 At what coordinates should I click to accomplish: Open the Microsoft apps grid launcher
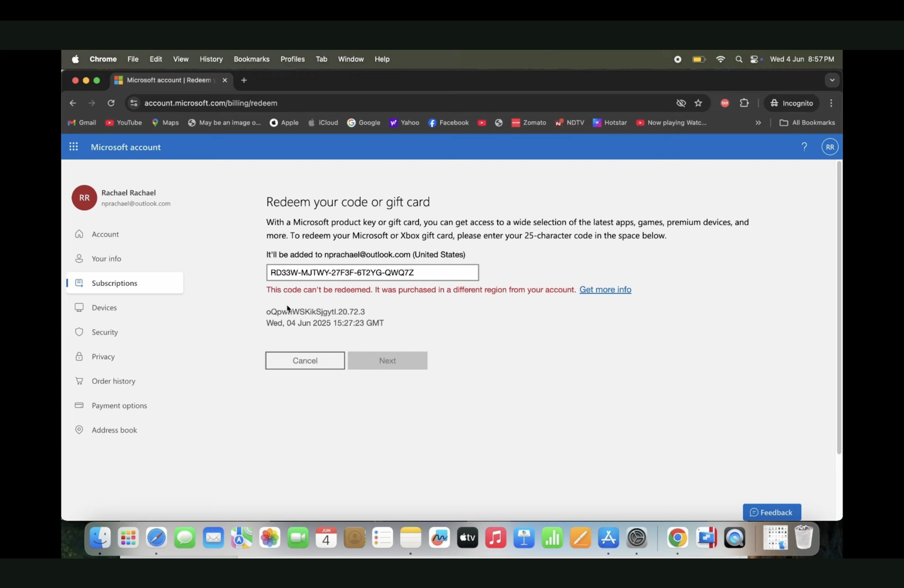click(x=73, y=147)
